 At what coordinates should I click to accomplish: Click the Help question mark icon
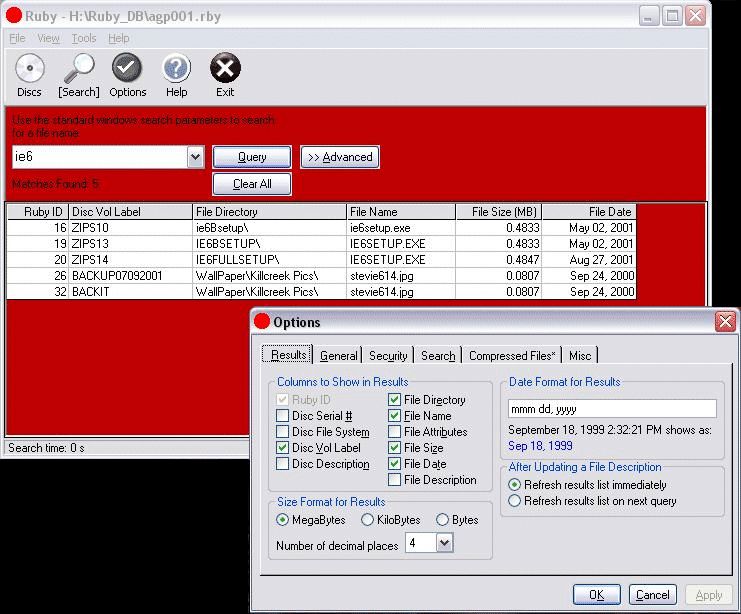click(176, 69)
